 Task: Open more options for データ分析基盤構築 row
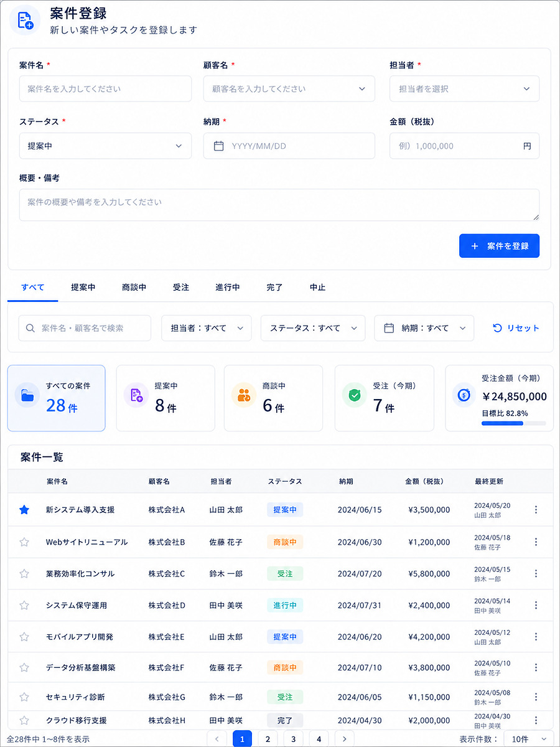pos(536,667)
